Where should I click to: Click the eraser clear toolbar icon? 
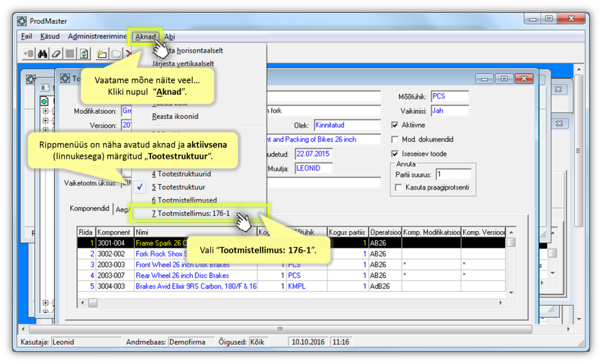click(56, 54)
